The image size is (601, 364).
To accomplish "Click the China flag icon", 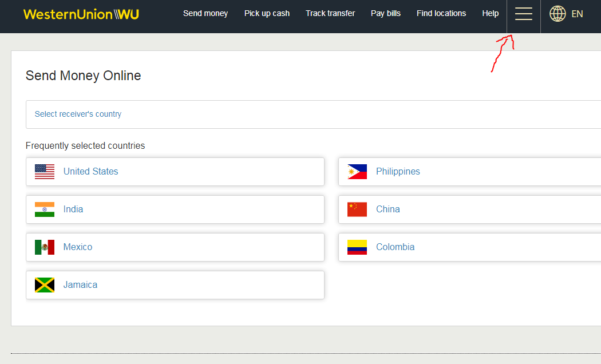I will coord(357,209).
